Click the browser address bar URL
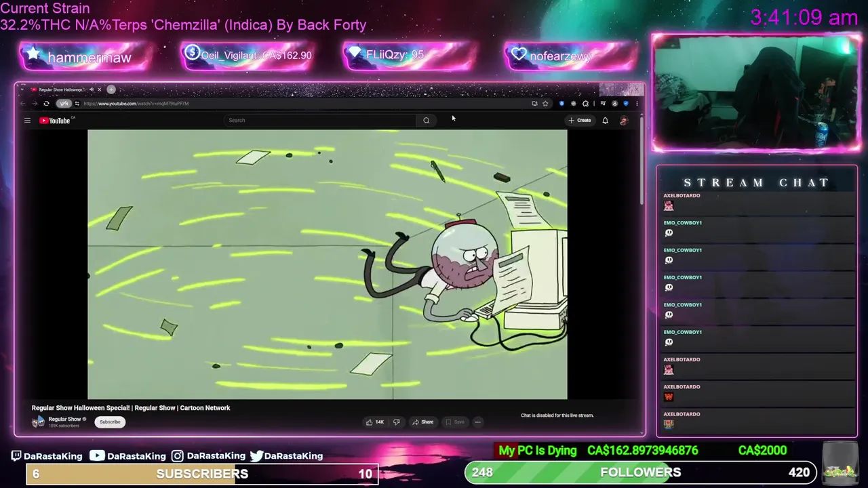The image size is (868, 488). tap(136, 104)
